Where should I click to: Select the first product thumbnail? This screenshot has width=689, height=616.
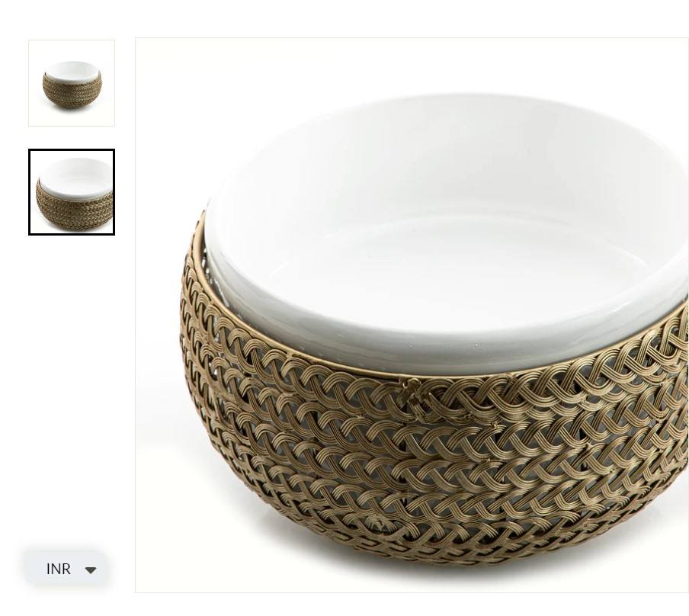pos(72,83)
